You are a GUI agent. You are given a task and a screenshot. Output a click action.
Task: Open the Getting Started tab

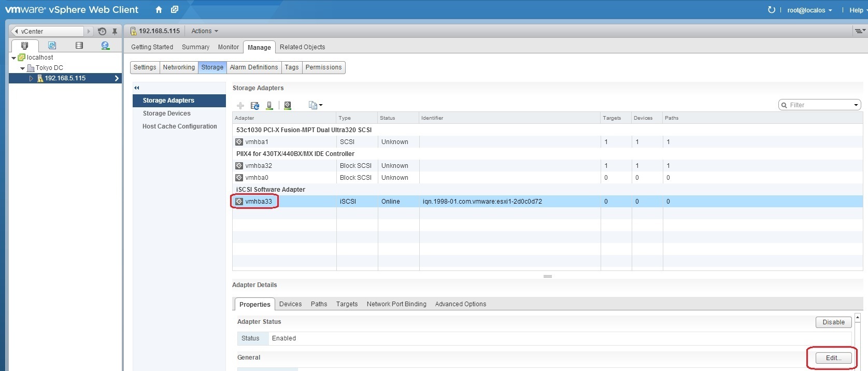(152, 47)
